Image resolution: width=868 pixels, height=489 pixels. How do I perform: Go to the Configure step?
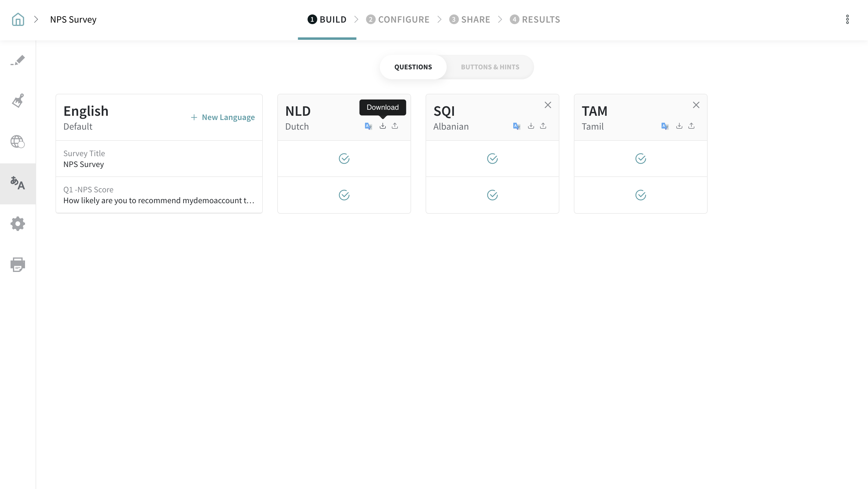398,20
